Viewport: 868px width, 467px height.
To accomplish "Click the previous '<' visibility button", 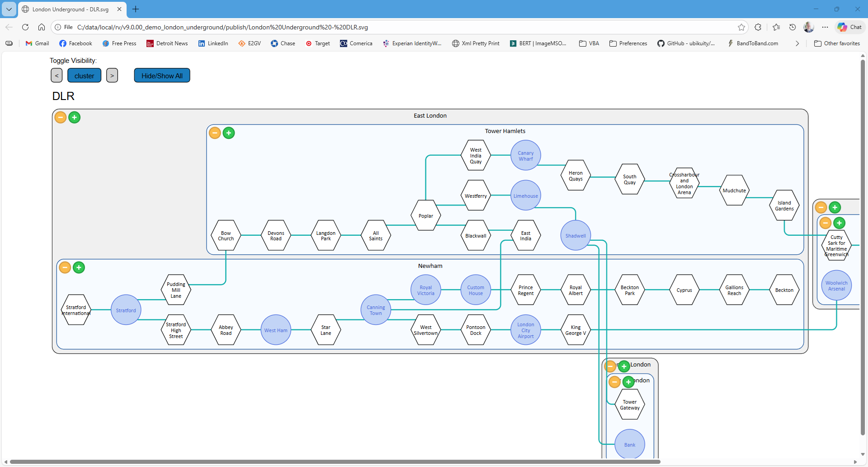I will click(57, 76).
